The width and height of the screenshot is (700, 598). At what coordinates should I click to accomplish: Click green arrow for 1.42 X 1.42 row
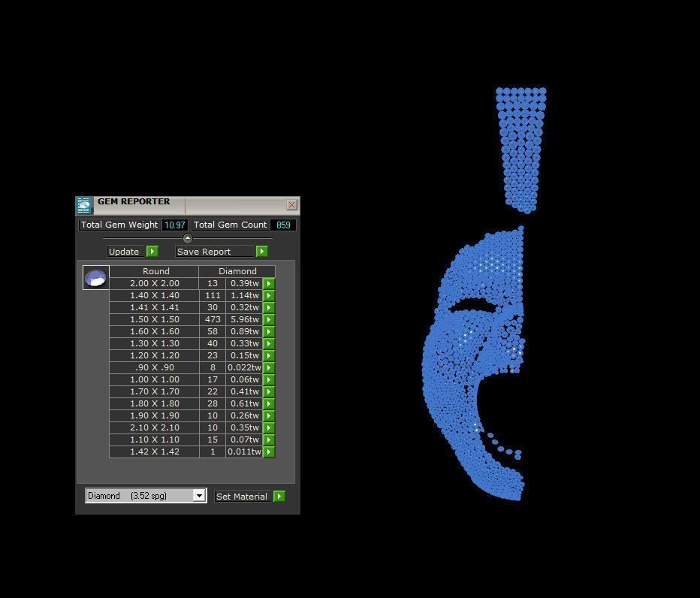click(268, 452)
